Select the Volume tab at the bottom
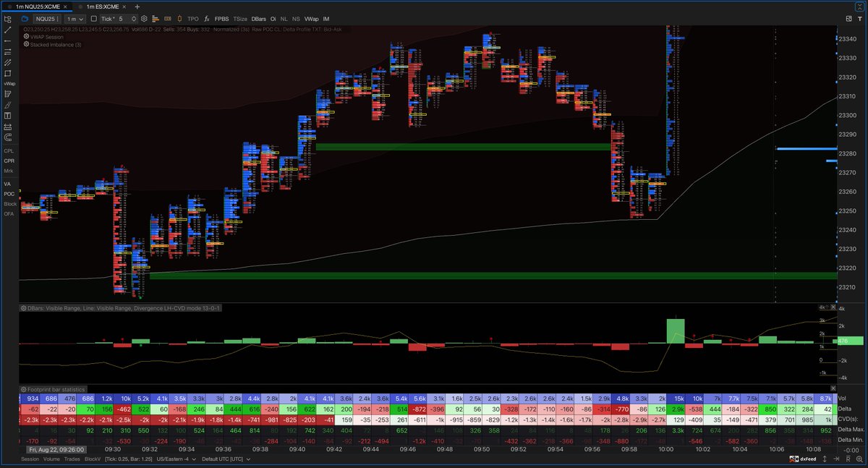This screenshot has width=868, height=468. [x=51, y=459]
